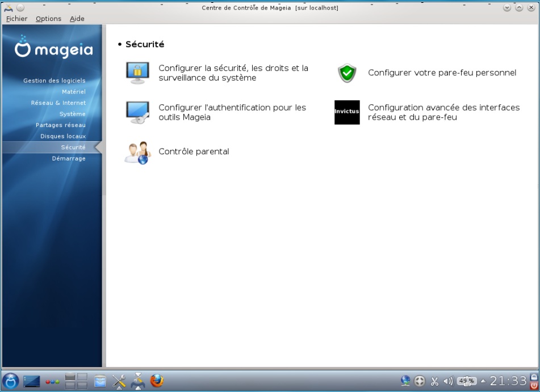The height and width of the screenshot is (392, 540).
Task: Click the Sécurité section heading
Action: pyautogui.click(x=145, y=44)
